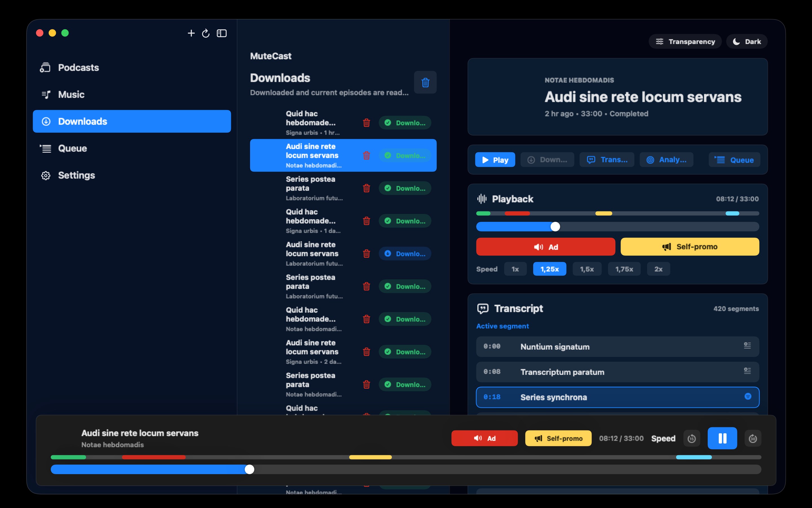Click the red Ad button in Playback panel
812x508 pixels.
[546, 247]
